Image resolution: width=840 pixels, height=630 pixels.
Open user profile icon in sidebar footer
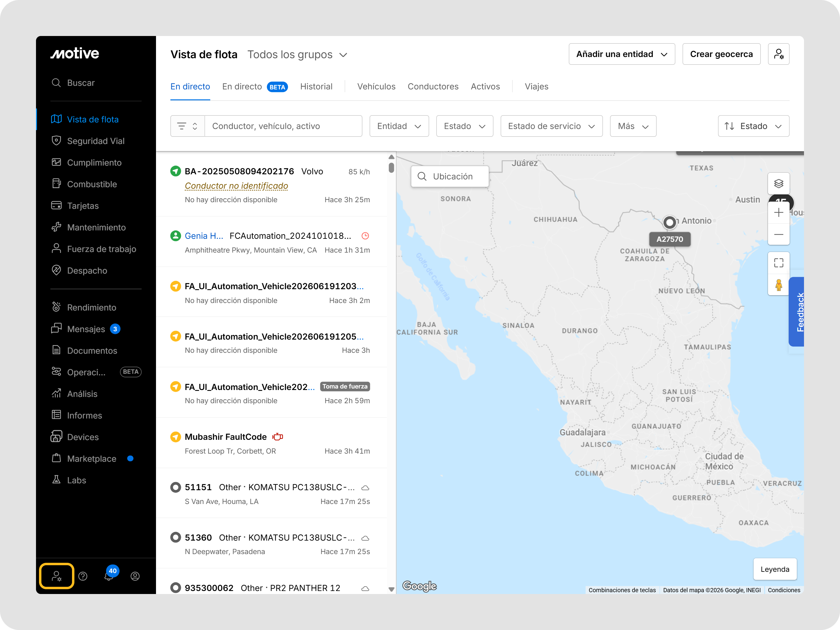pos(135,576)
